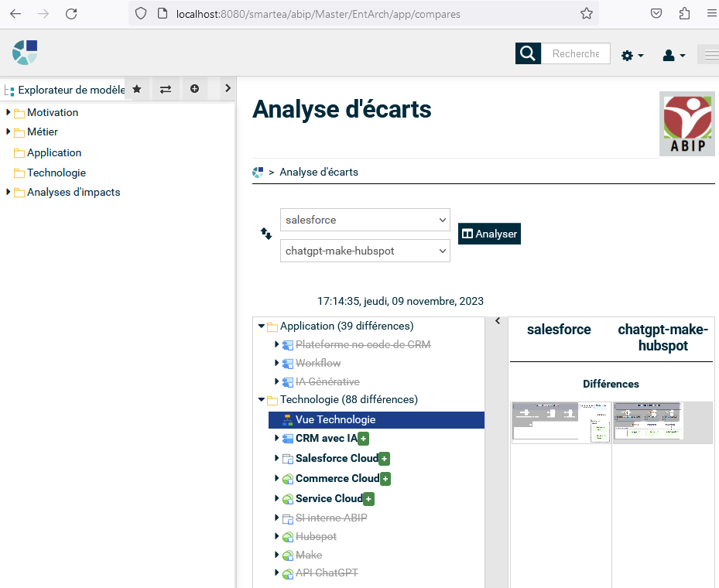Expand the Service Cloud node
The width and height of the screenshot is (719, 588).
pos(276,498)
